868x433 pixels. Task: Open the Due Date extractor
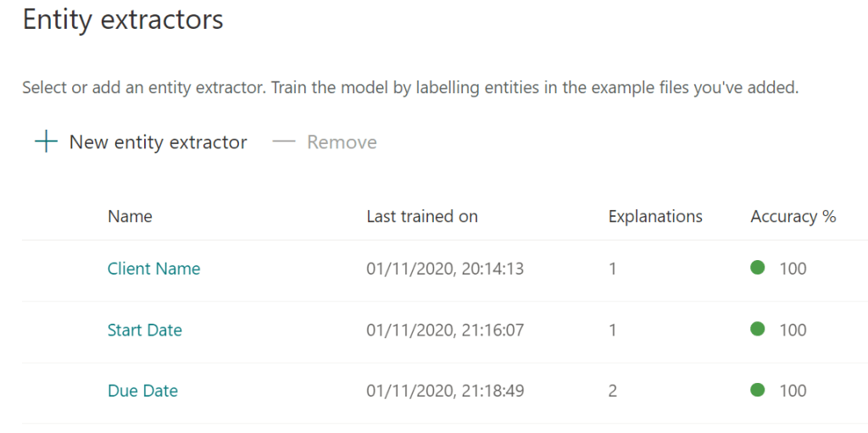(142, 391)
